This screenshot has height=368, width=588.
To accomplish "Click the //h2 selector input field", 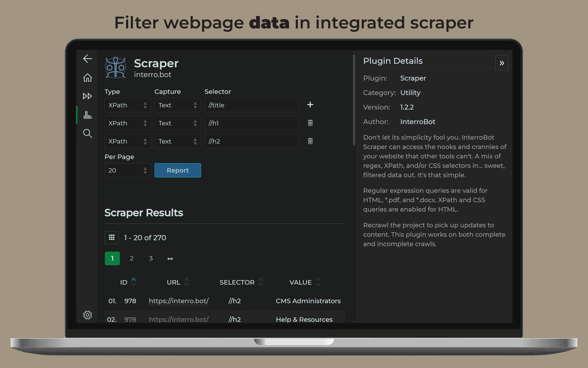I will (252, 141).
